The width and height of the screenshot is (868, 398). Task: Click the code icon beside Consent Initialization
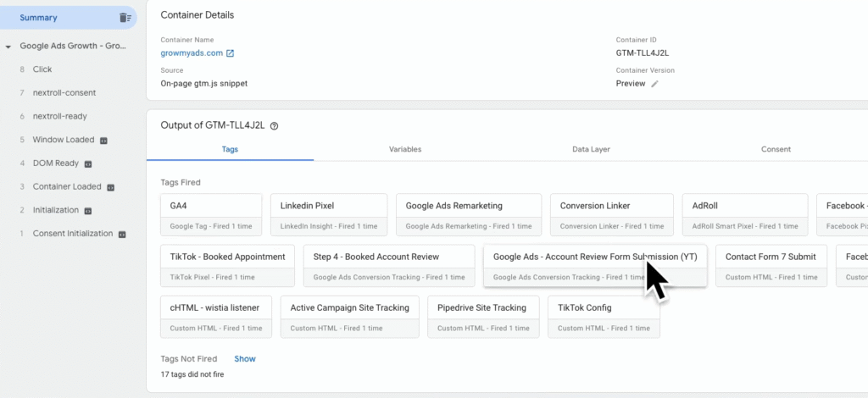(x=122, y=234)
